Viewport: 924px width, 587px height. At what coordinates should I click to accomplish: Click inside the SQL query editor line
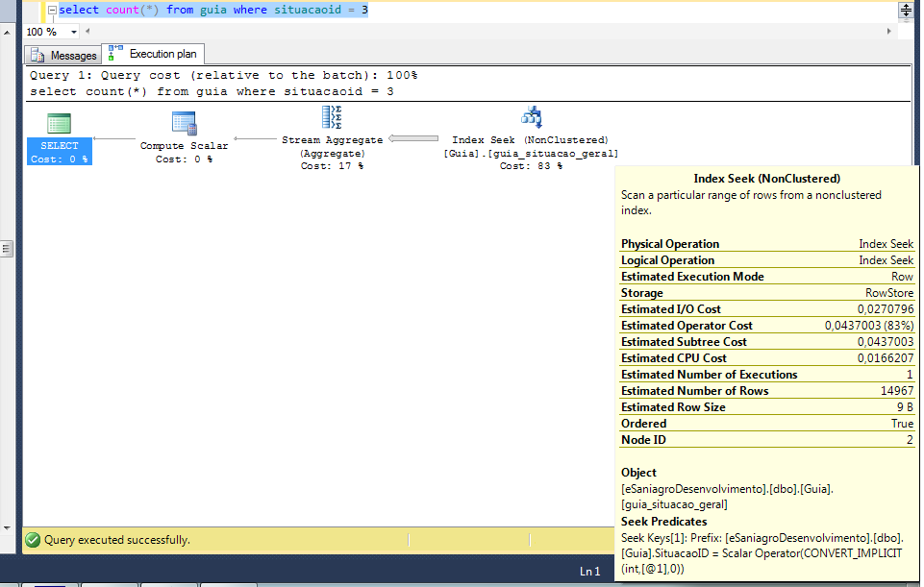213,10
